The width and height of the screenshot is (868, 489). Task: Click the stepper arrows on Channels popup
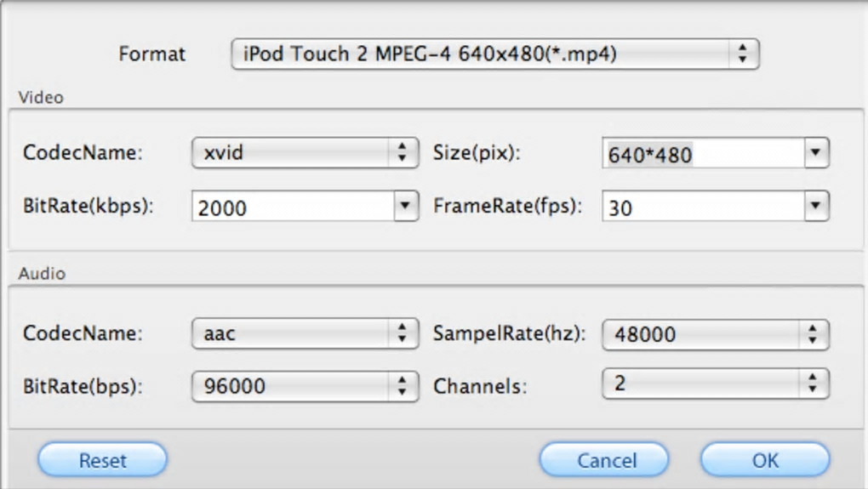814,383
